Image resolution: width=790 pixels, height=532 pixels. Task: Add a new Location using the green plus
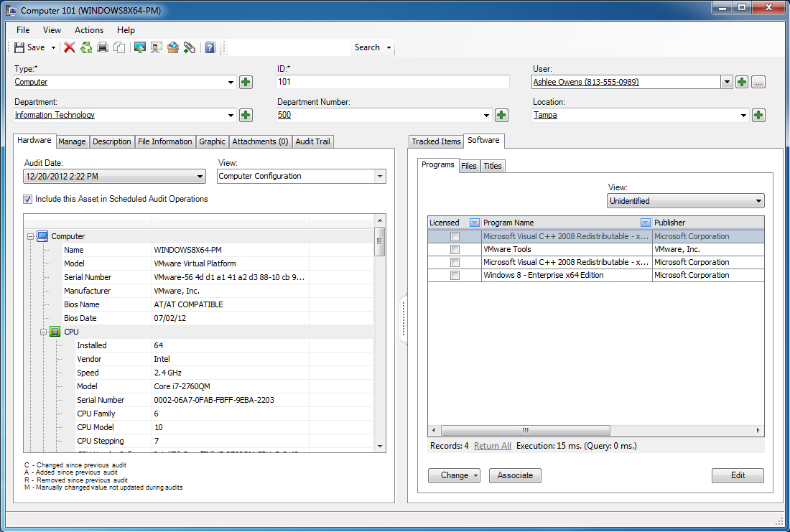(758, 115)
